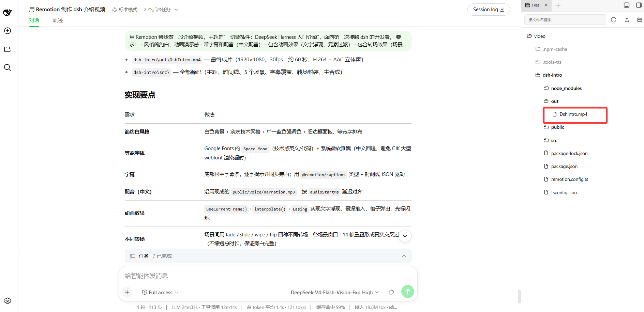644x312 pixels.
Task: Open settings gear in left sidebar
Action: 8,301
